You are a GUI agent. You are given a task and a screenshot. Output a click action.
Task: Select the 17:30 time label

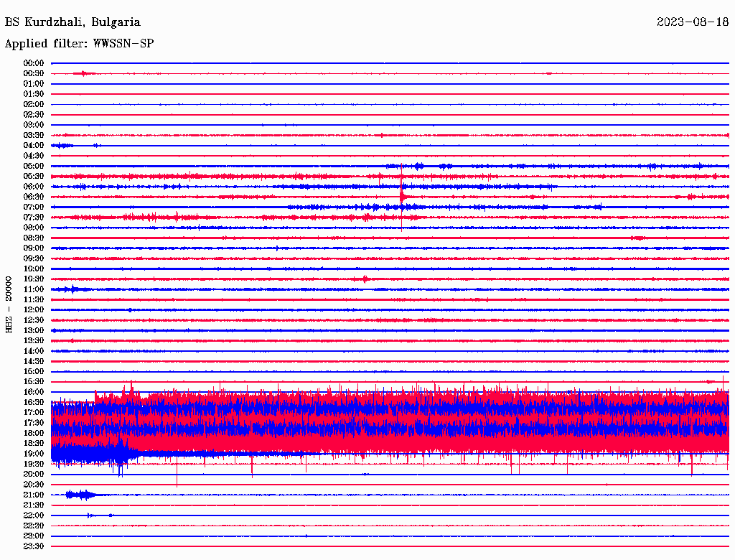pos(34,423)
